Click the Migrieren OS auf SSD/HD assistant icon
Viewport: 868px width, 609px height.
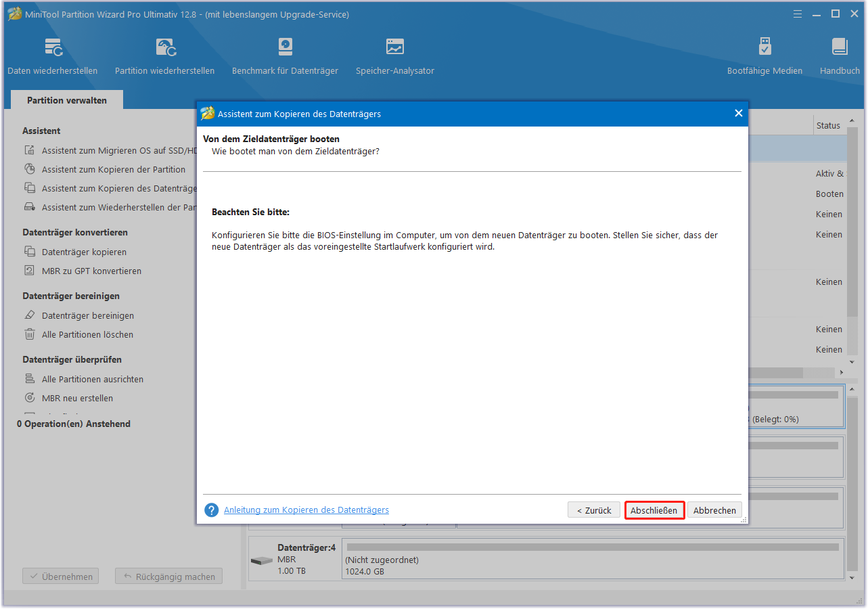click(x=30, y=151)
